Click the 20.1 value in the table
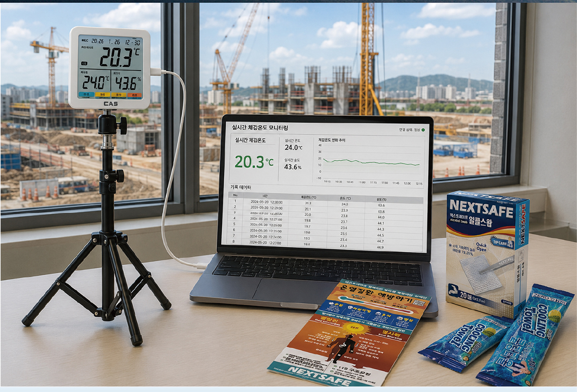This screenshot has width=577, height=392. [x=308, y=209]
